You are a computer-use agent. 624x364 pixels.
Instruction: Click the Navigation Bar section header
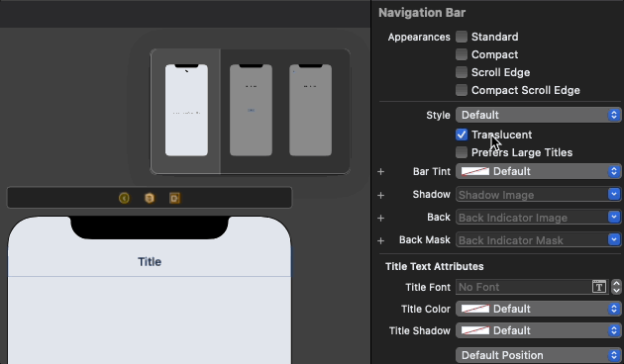tap(422, 13)
